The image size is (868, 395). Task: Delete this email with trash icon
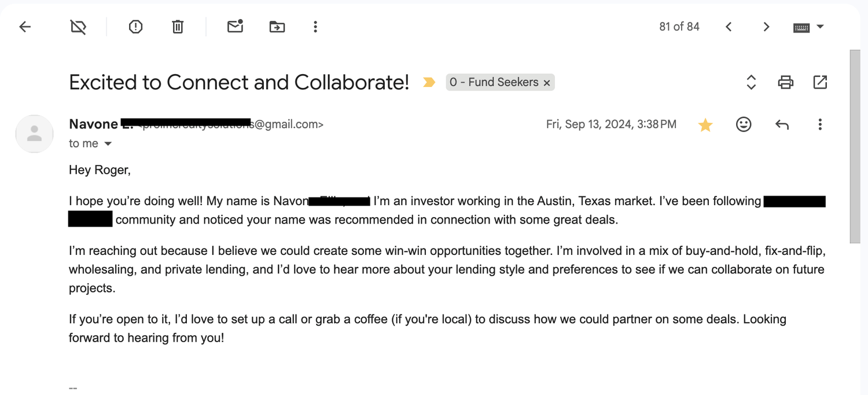(178, 27)
